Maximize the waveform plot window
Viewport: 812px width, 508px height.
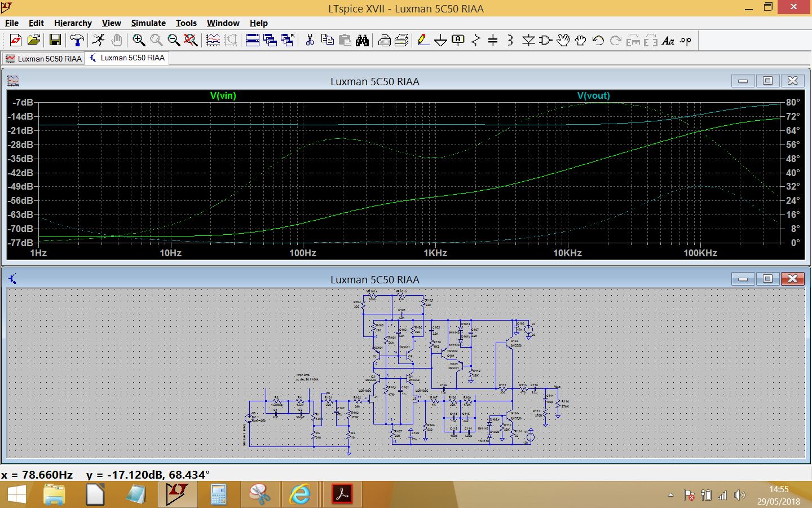(x=767, y=81)
